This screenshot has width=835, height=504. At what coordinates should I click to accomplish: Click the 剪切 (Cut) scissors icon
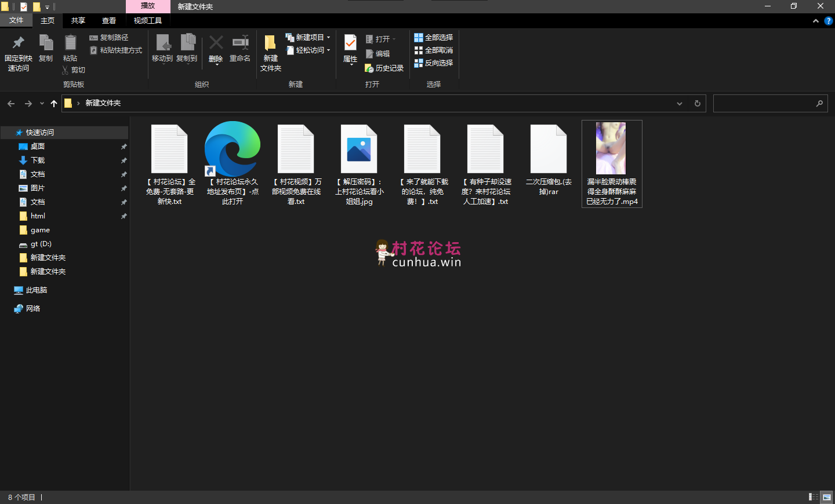pos(66,70)
